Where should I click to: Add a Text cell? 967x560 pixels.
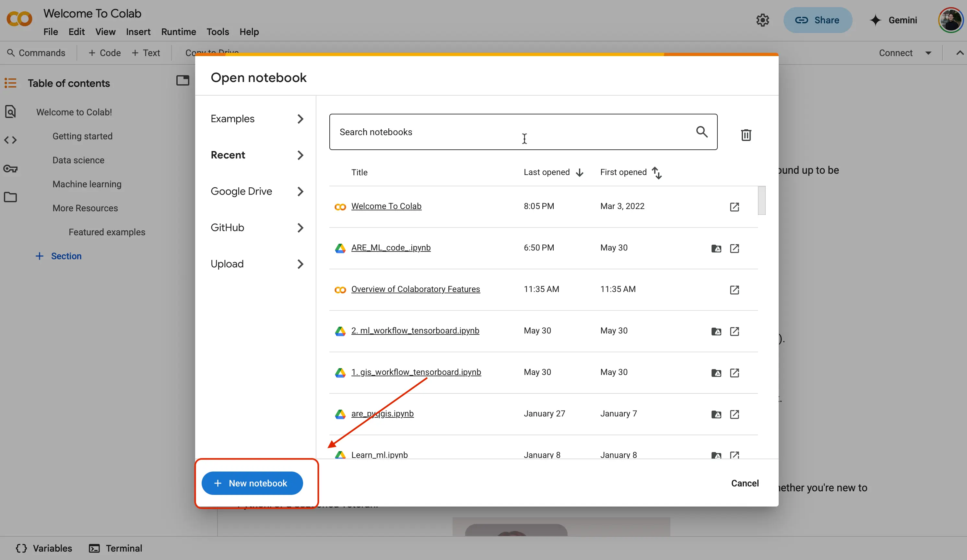146,53
